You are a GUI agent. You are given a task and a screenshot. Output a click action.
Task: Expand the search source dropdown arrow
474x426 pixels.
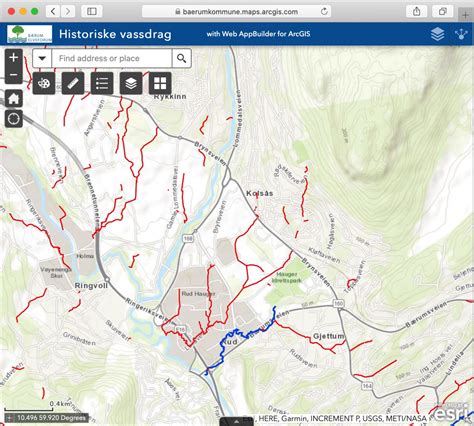42,58
